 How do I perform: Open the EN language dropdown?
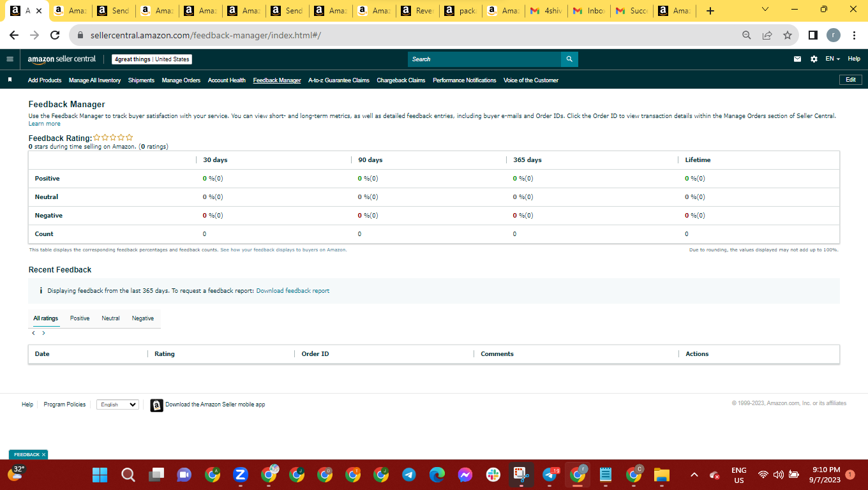tap(832, 59)
